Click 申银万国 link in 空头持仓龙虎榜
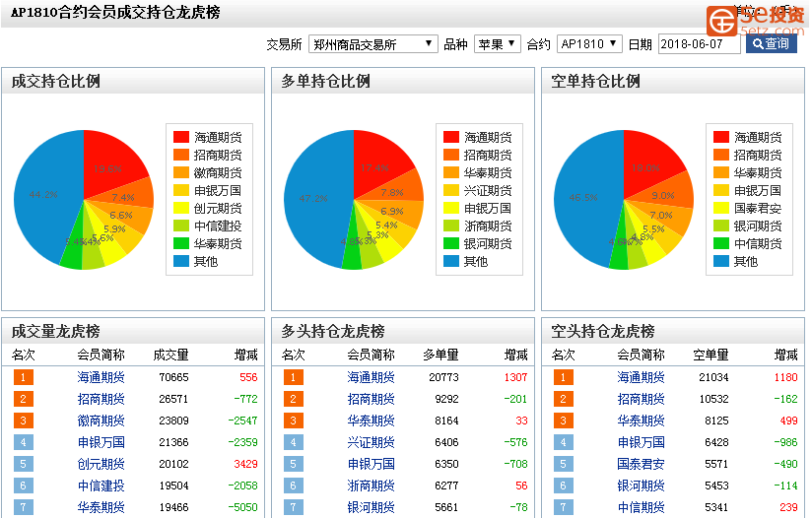The width and height of the screenshot is (812, 518). point(641,442)
